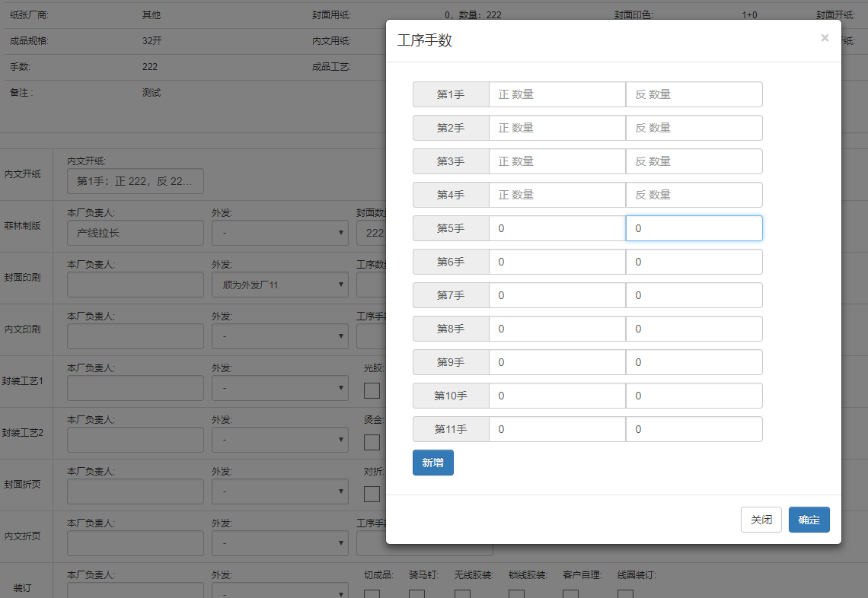Image resolution: width=868 pixels, height=598 pixels.
Task: Click the 第11手 row label
Action: (x=451, y=429)
